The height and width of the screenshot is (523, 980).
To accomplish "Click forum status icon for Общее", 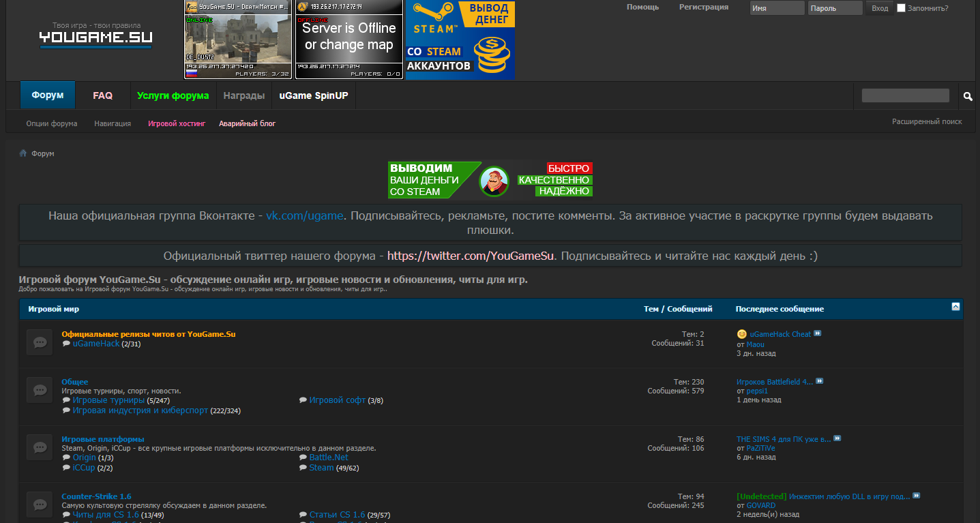I will coord(40,390).
